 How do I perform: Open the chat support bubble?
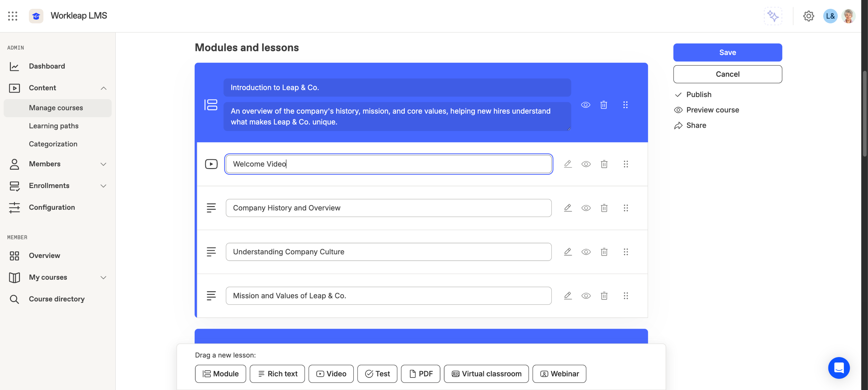839,368
